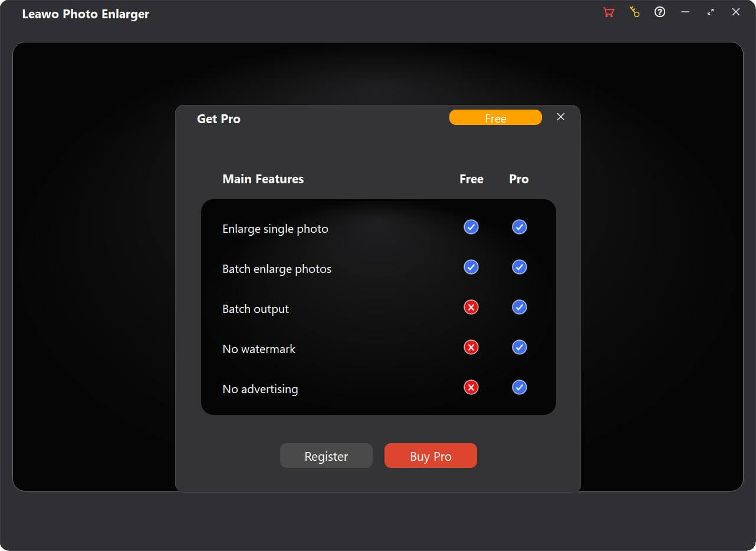Click the orange Free version badge

pos(495,118)
